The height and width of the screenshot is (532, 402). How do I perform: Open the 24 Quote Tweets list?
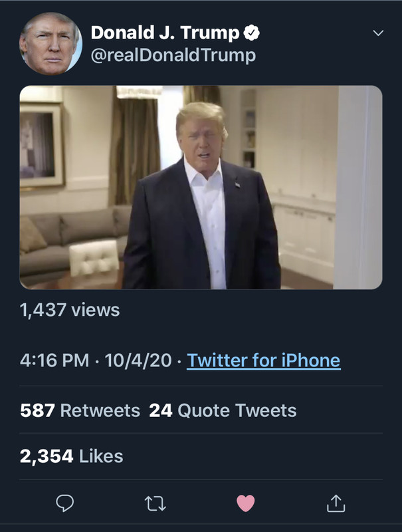(x=223, y=410)
